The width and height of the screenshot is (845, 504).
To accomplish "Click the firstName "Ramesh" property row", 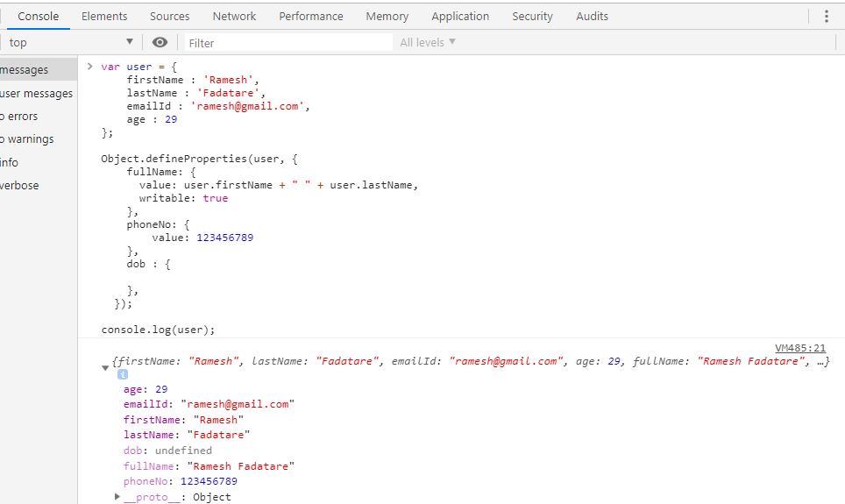I will coord(183,419).
